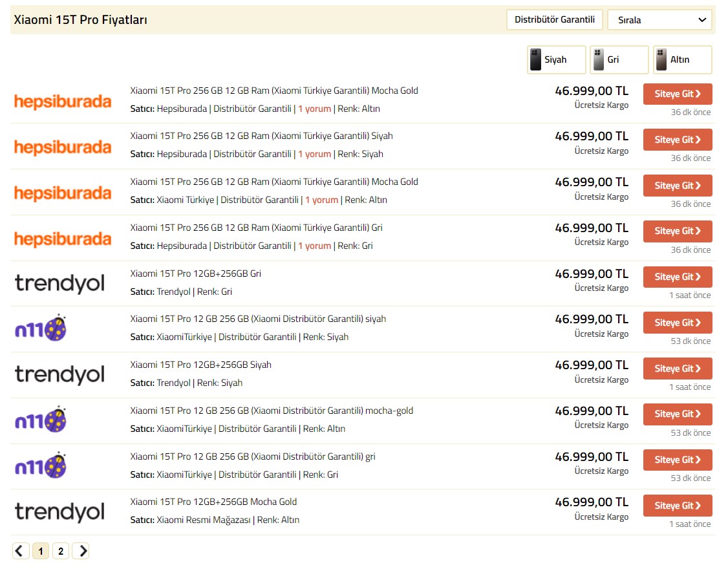Filter by Altın color option
The width and height of the screenshot is (728, 567).
click(x=681, y=59)
